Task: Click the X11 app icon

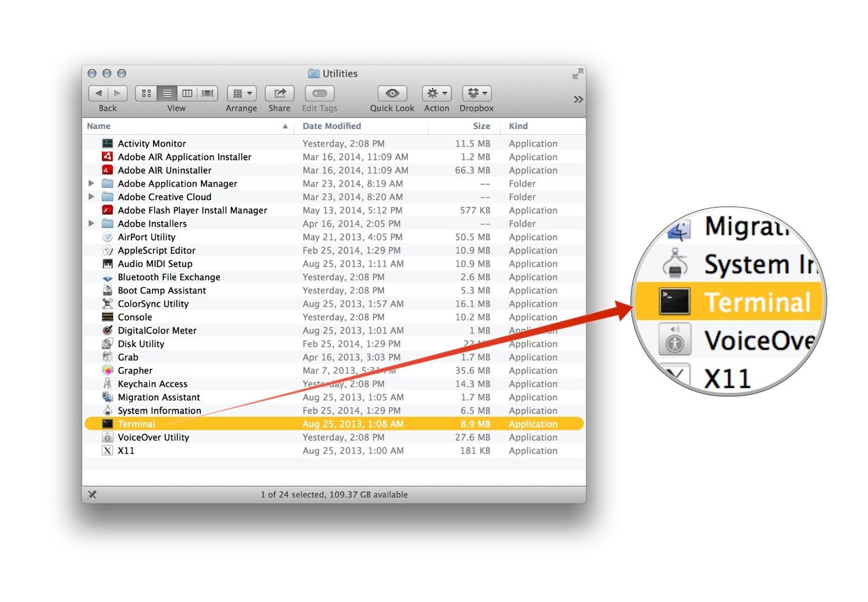Action: pyautogui.click(x=107, y=451)
